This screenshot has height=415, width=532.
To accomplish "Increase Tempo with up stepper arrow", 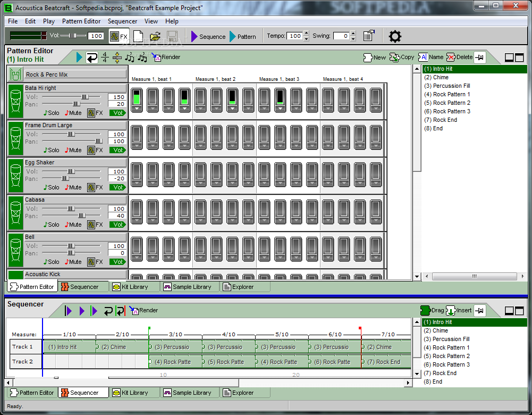I will tap(306, 34).
